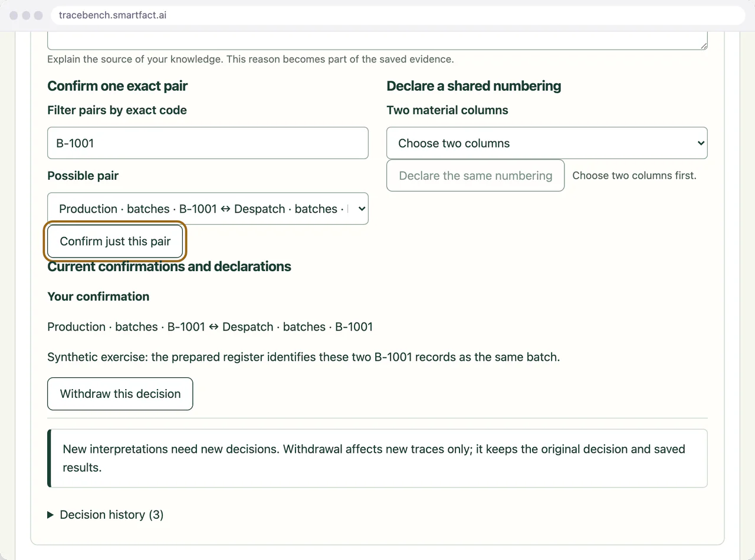The width and height of the screenshot is (755, 560).
Task: Open the Choose two columns dropdown
Action: click(547, 143)
